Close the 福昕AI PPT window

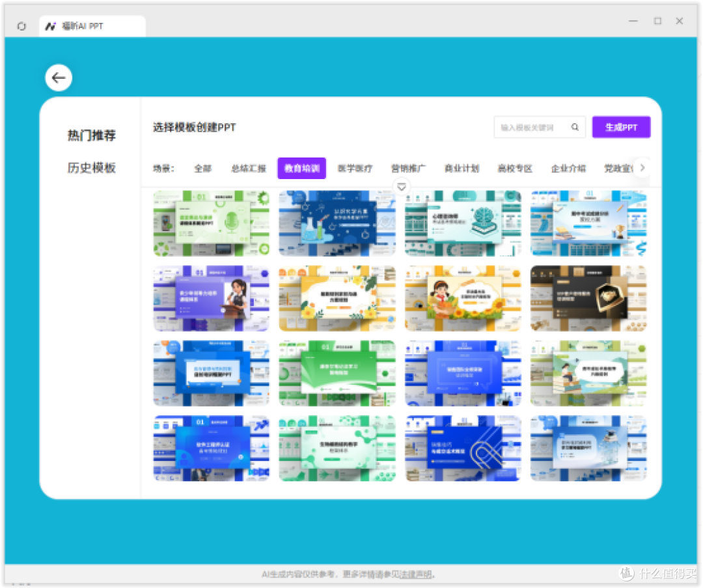click(679, 21)
